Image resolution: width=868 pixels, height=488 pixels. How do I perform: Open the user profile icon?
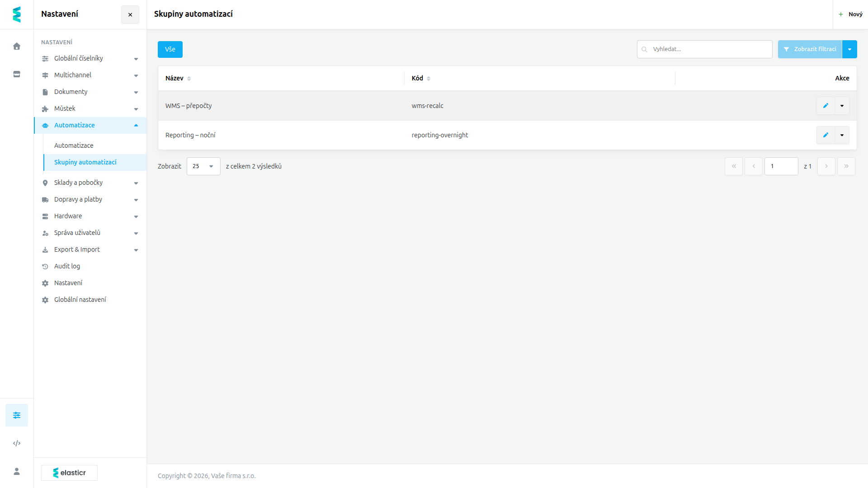click(x=17, y=471)
